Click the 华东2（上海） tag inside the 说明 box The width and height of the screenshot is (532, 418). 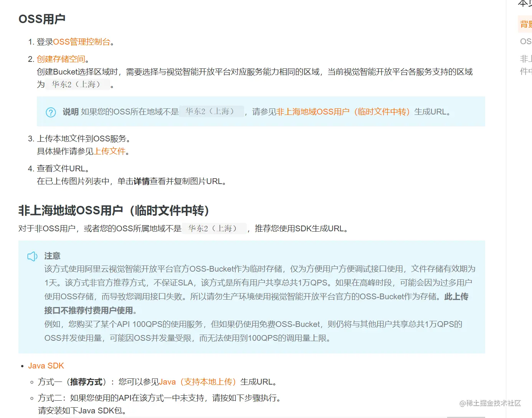pyautogui.click(x=211, y=112)
